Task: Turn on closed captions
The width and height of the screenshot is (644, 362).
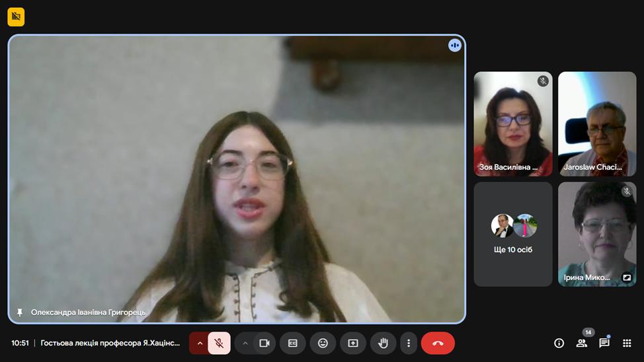Action: coord(292,343)
